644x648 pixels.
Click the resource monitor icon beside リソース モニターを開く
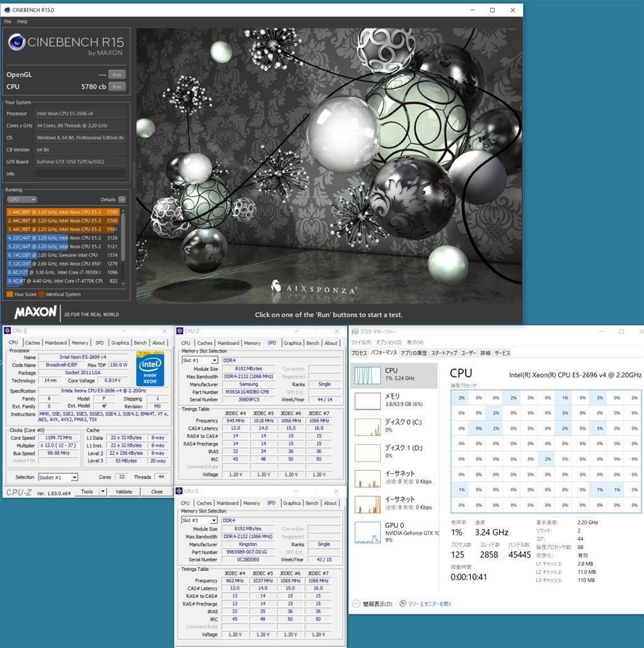(403, 603)
